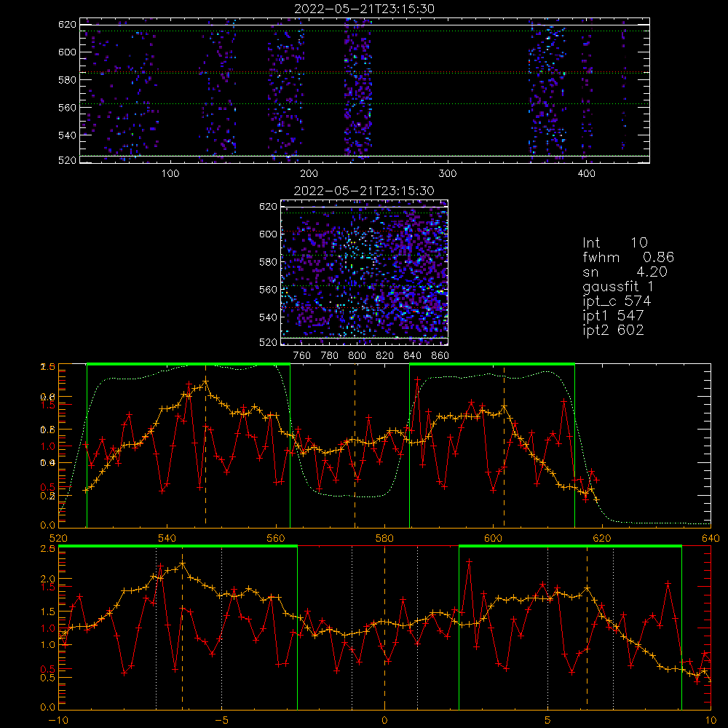
Task: Click the timestamp title above the wide top plot
Action: click(x=365, y=9)
